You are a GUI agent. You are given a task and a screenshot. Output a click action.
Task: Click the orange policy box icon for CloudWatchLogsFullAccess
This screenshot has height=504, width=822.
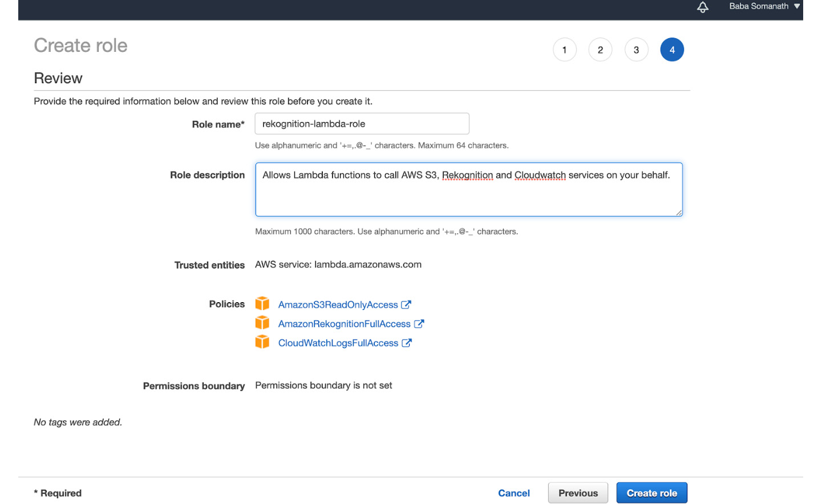click(x=262, y=342)
